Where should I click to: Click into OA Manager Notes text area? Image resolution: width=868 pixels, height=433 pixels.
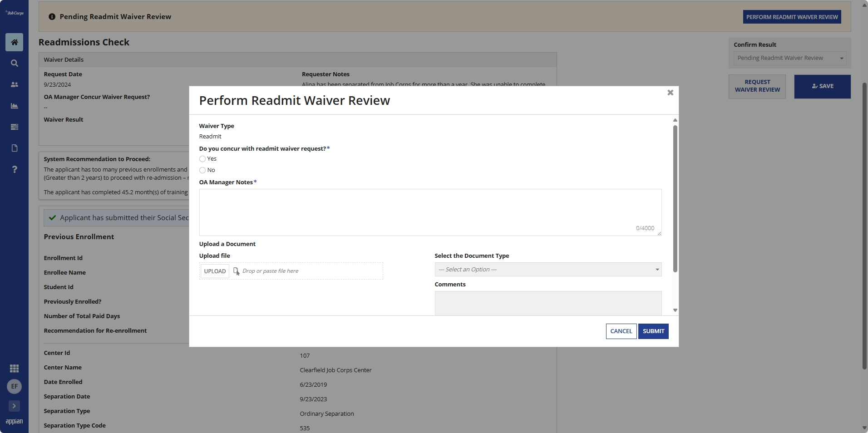430,212
